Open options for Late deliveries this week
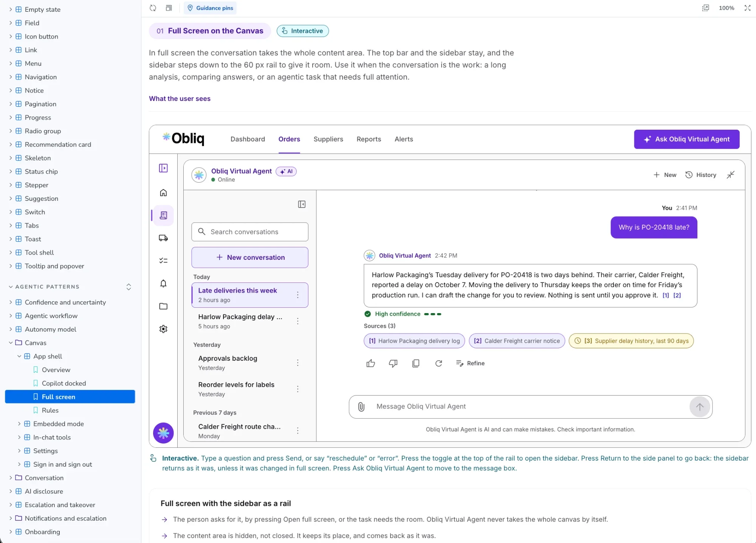Image resolution: width=756 pixels, height=543 pixels. (298, 295)
